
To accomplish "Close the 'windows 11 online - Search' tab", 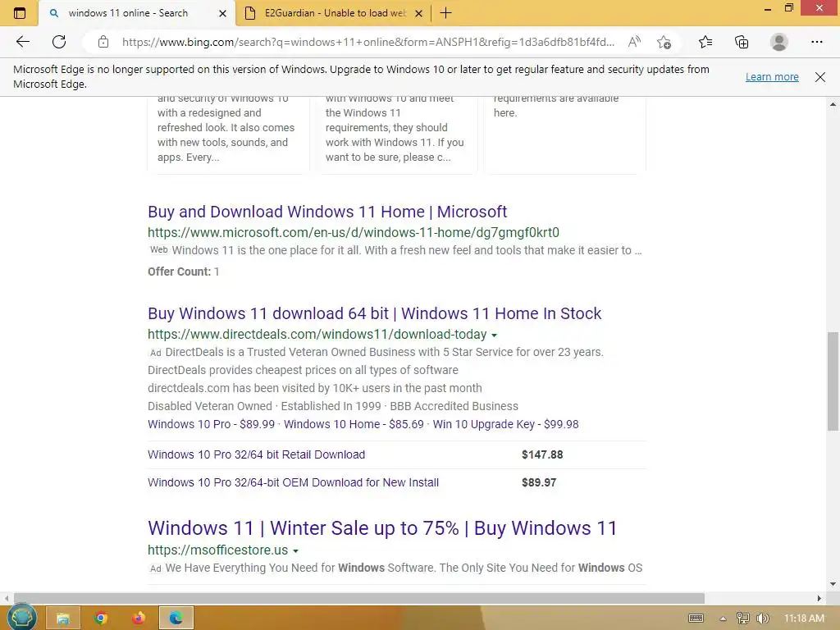I will coord(222,13).
